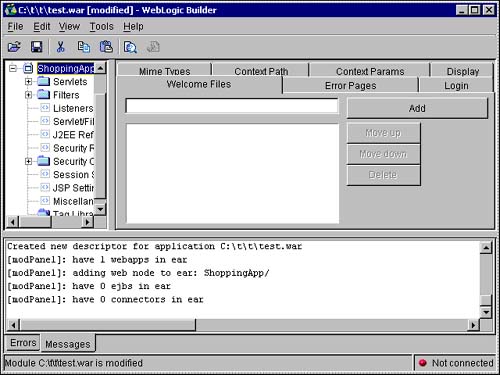Screen dimensions: 500x375
Task: Select the Listeners tree item
Action: 73,108
